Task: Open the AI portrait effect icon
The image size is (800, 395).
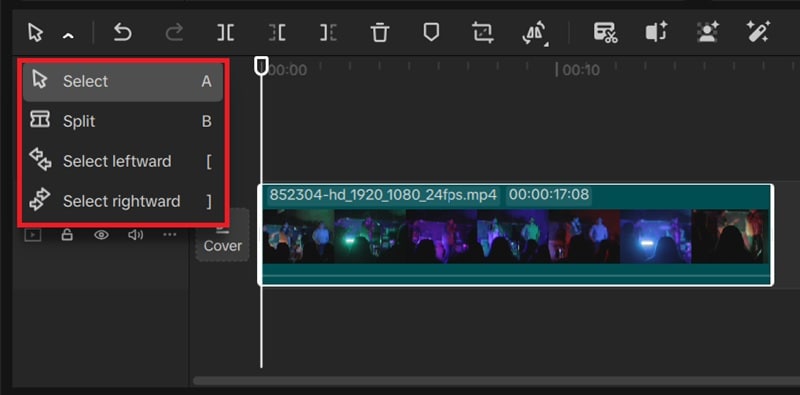Action: click(x=707, y=32)
